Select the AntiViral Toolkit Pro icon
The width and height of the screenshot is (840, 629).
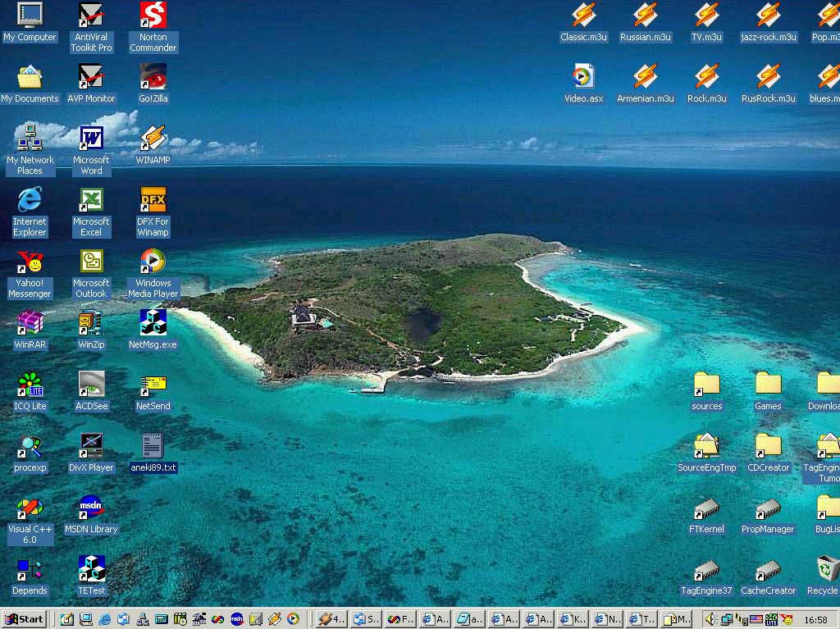tap(91, 16)
